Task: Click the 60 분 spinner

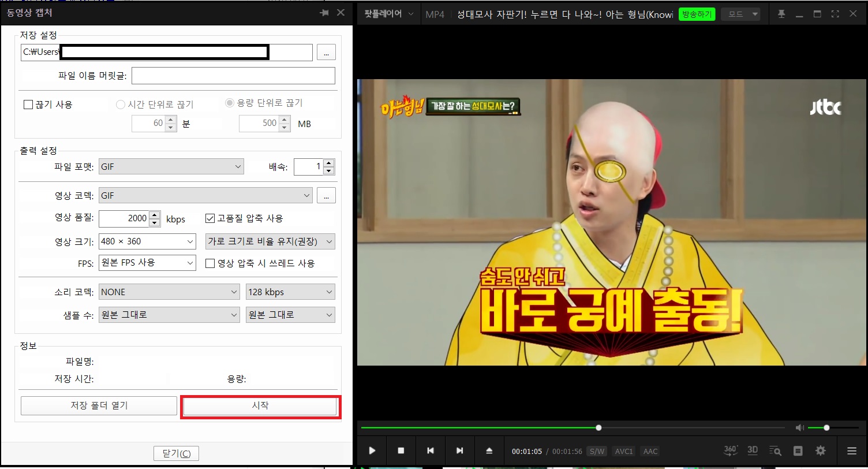Action: [154, 123]
